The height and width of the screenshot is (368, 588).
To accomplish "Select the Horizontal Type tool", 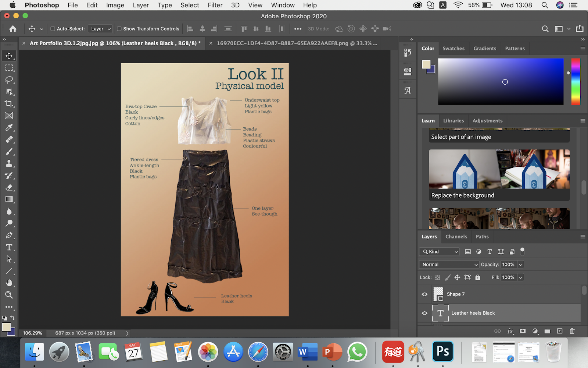I will [x=9, y=247].
